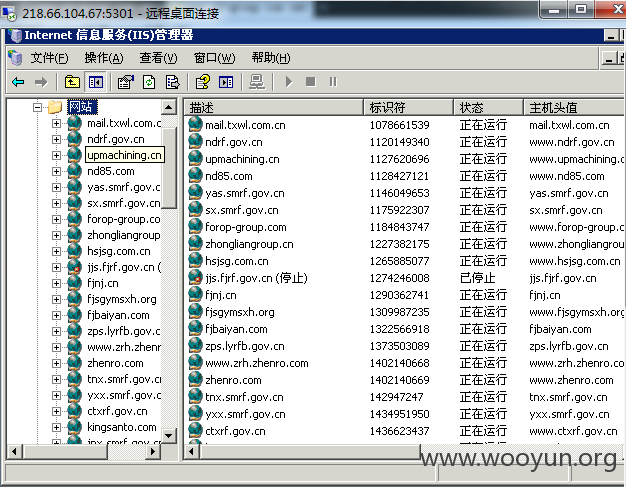Screen dimensions: 626x487
Task: Open the 帮助(H) menu
Action: coord(271,58)
